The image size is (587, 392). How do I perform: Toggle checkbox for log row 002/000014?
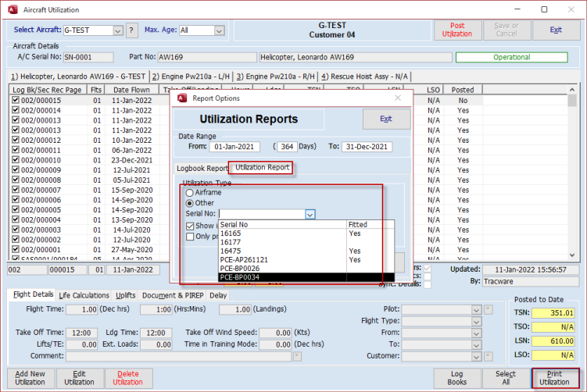coord(16,110)
